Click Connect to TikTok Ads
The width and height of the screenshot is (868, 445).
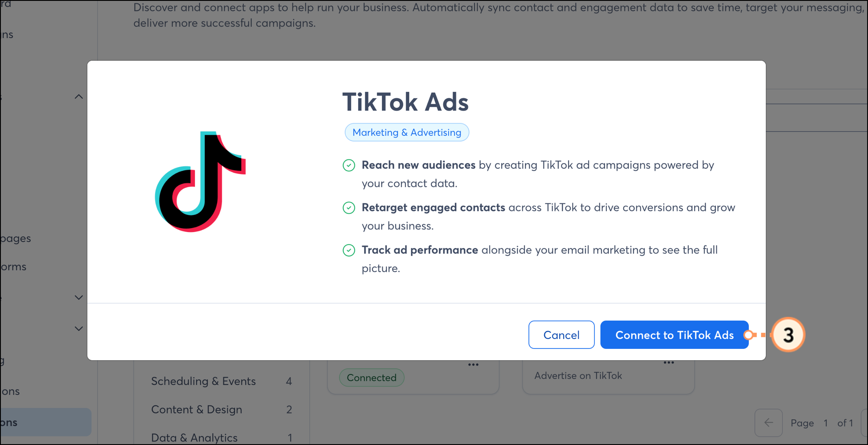tap(674, 335)
